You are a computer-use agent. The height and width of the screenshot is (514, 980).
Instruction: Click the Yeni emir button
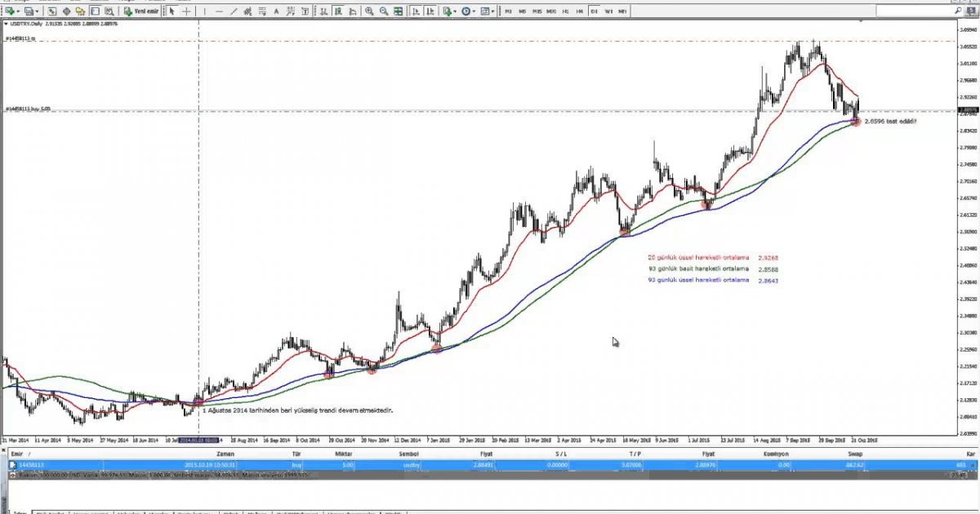(141, 11)
